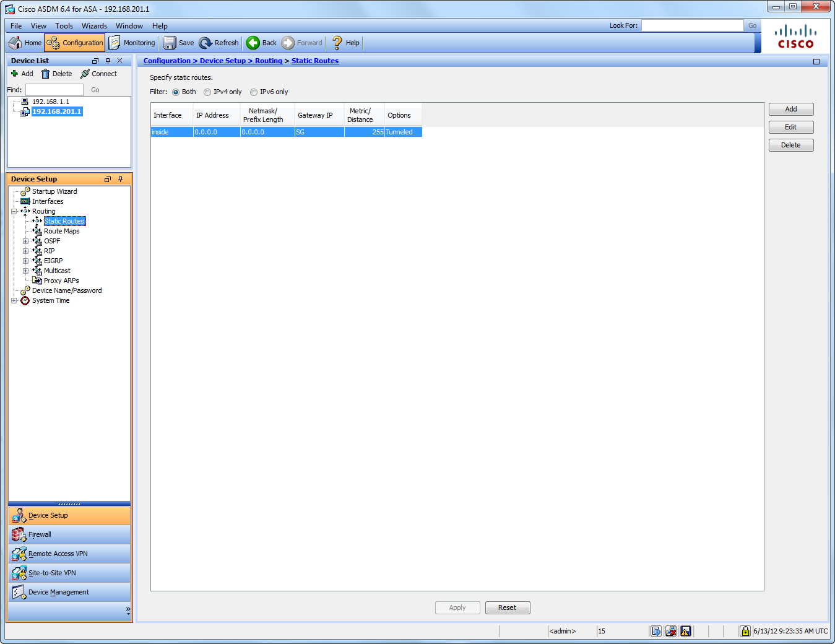The height and width of the screenshot is (644, 835).
Task: Sort table by Interface column header
Action: (172, 115)
